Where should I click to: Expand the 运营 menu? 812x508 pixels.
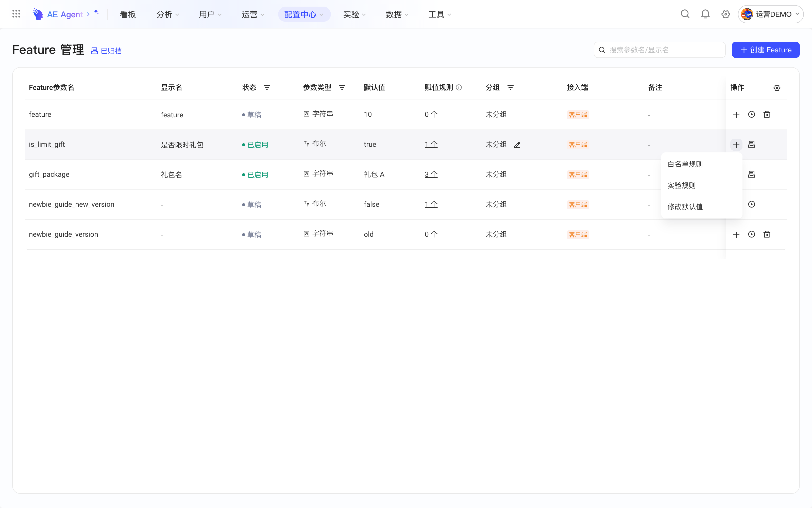[253, 14]
